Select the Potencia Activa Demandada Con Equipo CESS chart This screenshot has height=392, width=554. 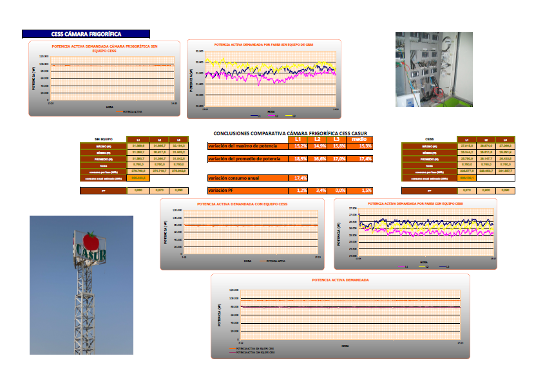click(x=242, y=234)
